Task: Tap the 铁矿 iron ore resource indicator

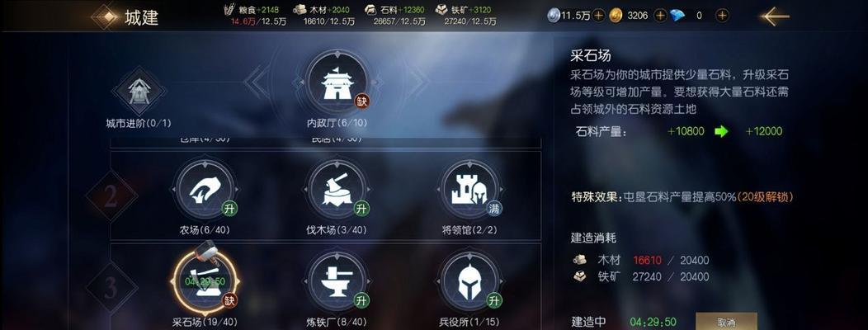Action: point(465,16)
